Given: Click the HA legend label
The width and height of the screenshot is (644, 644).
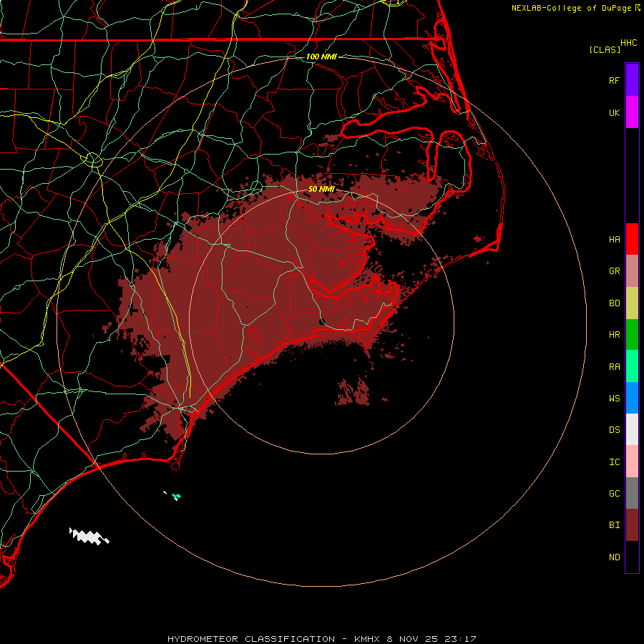Looking at the screenshot, I should click(x=614, y=239).
